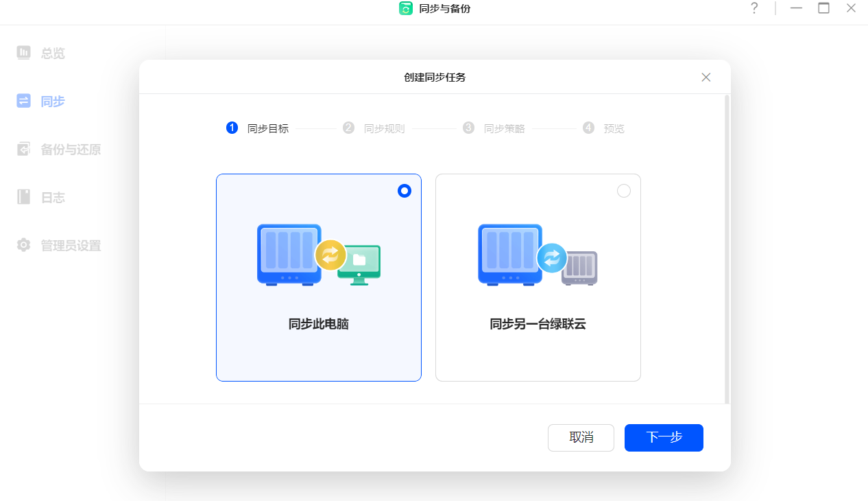This screenshot has height=501, width=868.
Task: Click the dialog's vertical scrollbar
Action: (x=727, y=249)
